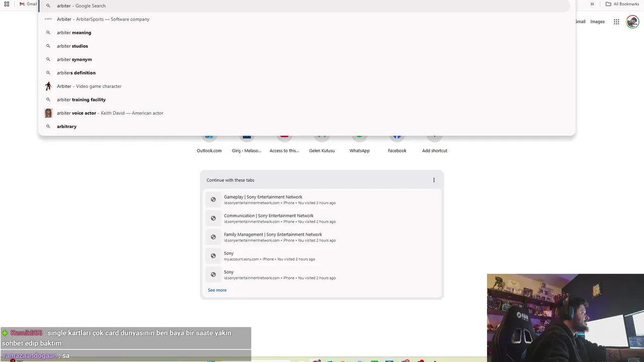Image resolution: width=644 pixels, height=362 pixels.
Task: Open the 'Access to this...' shortcut
Action: (x=284, y=144)
